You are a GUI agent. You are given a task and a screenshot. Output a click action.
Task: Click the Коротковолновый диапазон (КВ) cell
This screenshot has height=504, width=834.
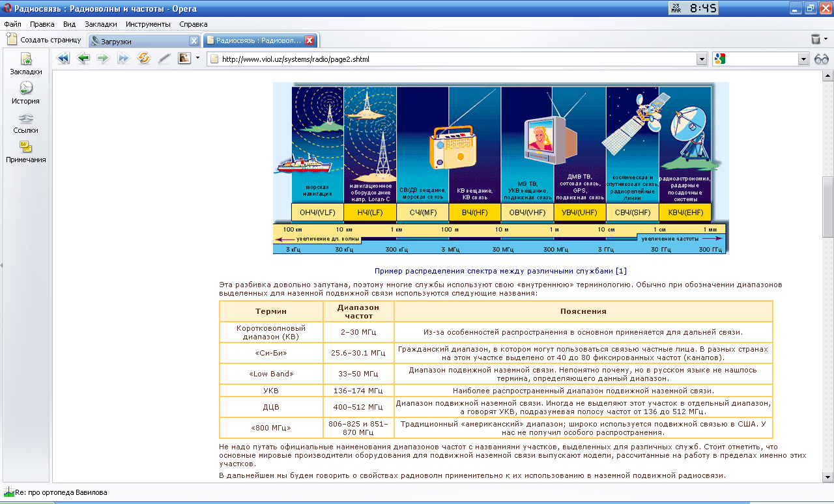[x=272, y=332]
